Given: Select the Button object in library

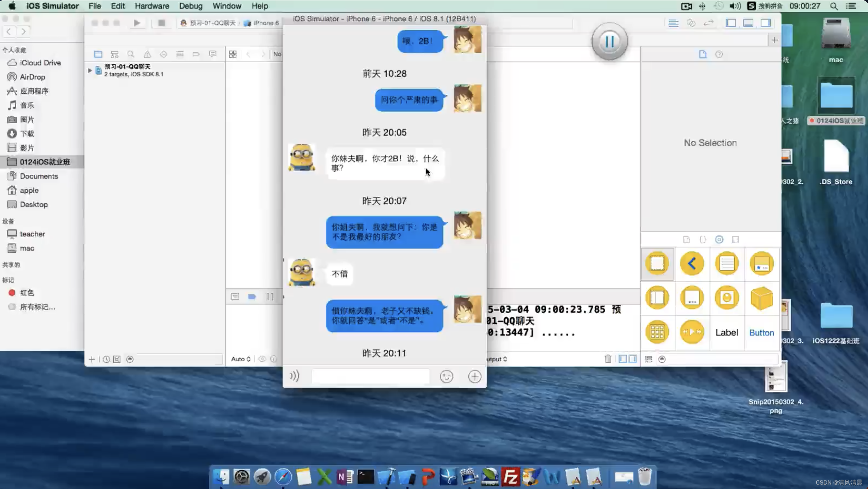Looking at the screenshot, I should point(761,332).
